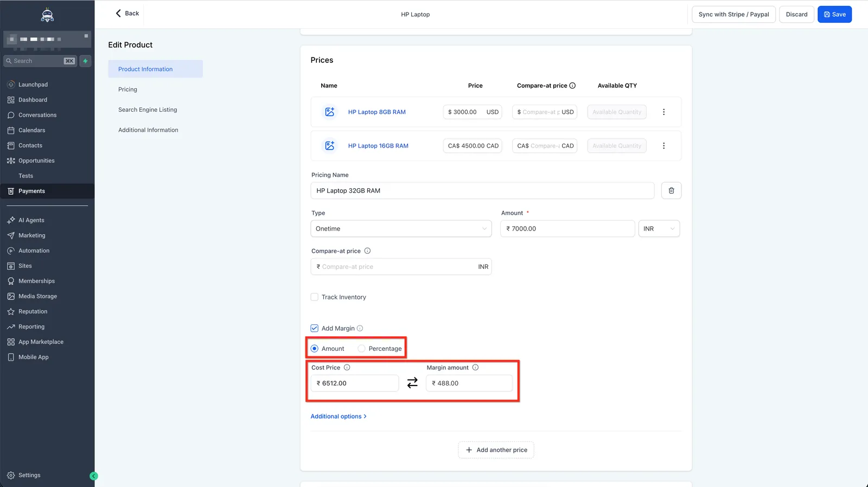Click the lightning quick actions icon
This screenshot has height=487, width=868.
point(85,61)
